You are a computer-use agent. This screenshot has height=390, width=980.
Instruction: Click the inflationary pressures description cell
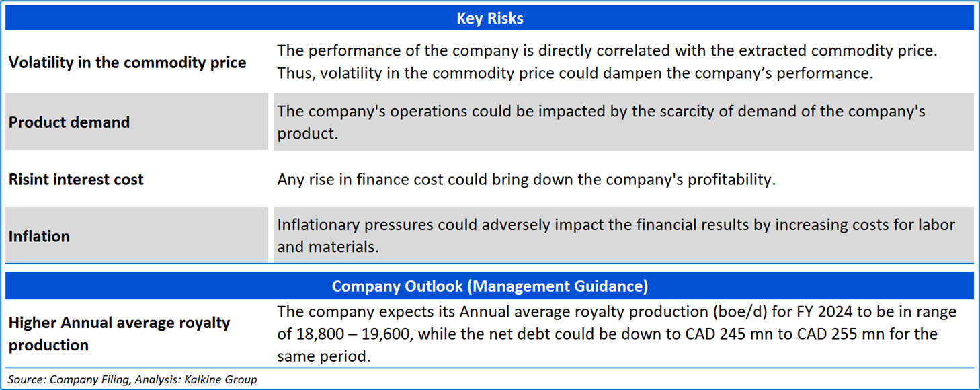pyautogui.click(x=623, y=235)
